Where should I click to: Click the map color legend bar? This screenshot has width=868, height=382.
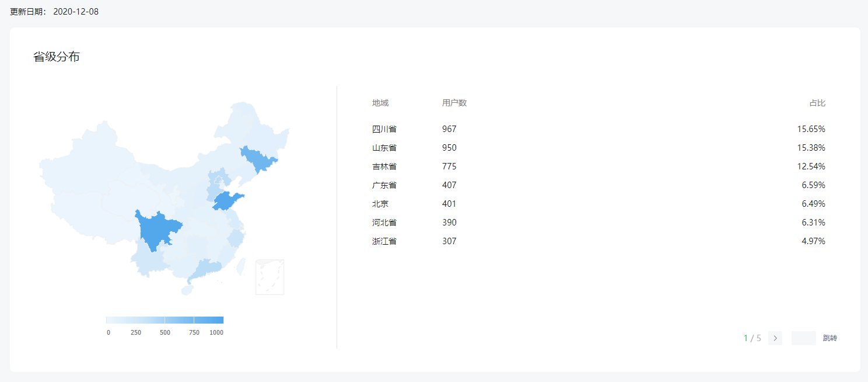pos(164,320)
